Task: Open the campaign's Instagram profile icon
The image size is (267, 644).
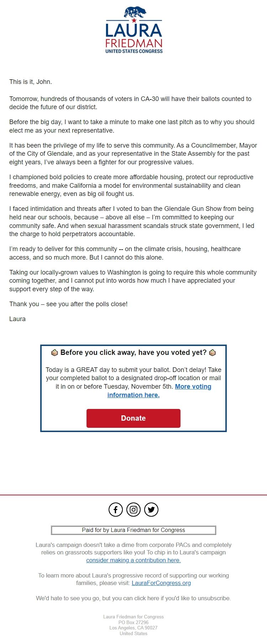Action: click(x=133, y=509)
